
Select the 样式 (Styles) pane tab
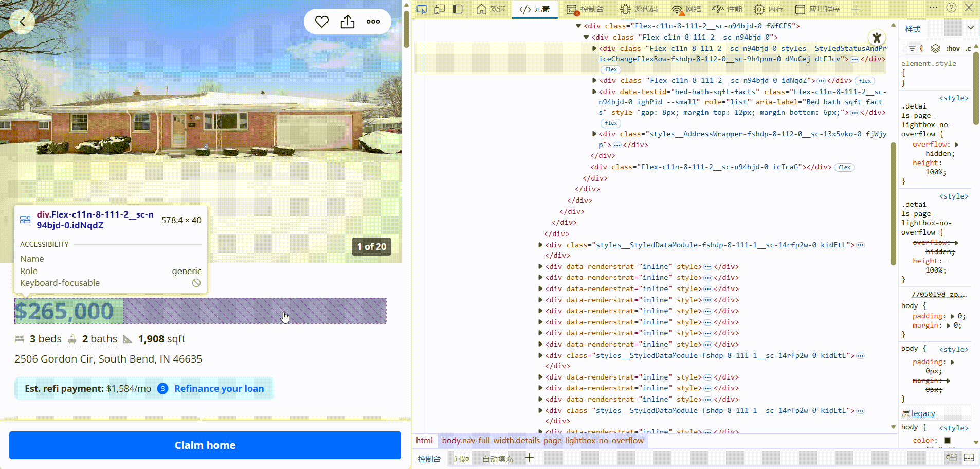(913, 29)
